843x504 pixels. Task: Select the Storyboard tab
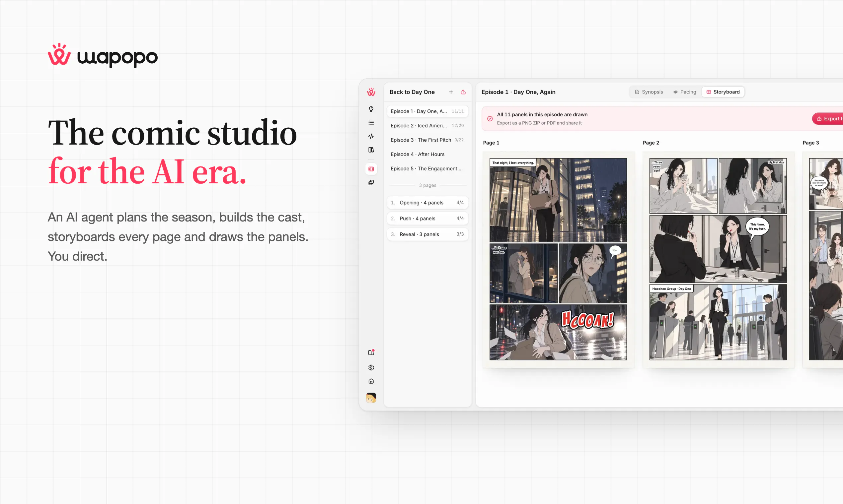tap(723, 92)
